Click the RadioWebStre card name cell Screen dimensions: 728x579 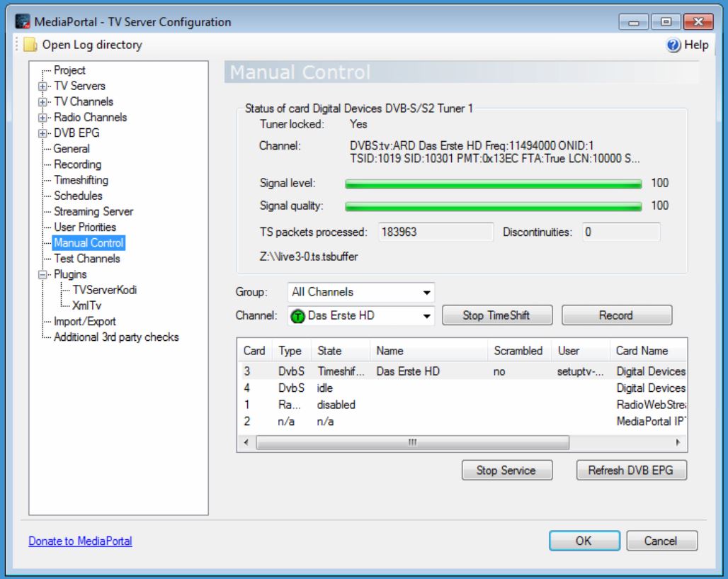pyautogui.click(x=651, y=405)
